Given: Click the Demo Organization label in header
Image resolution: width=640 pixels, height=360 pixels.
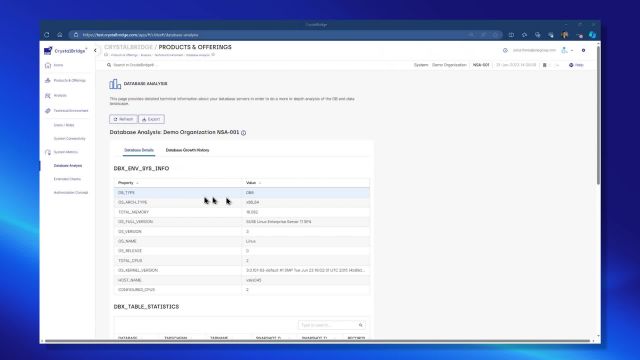Looking at the screenshot, I should [449, 65].
